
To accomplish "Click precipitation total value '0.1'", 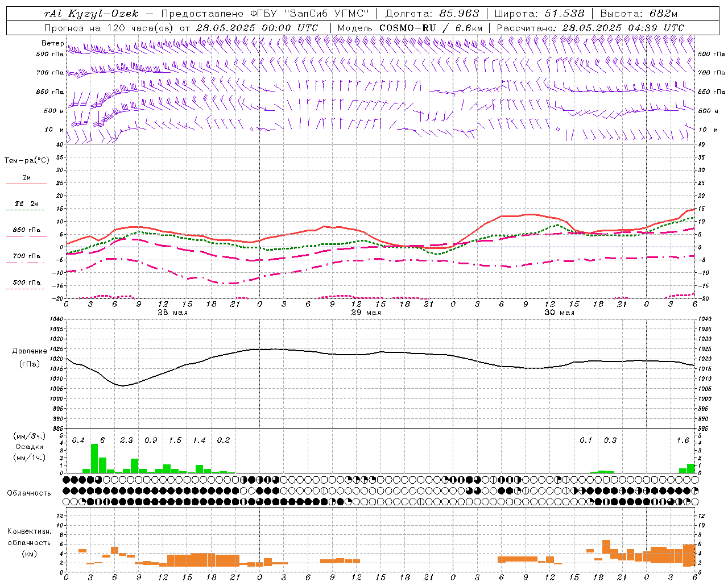I will [x=586, y=440].
